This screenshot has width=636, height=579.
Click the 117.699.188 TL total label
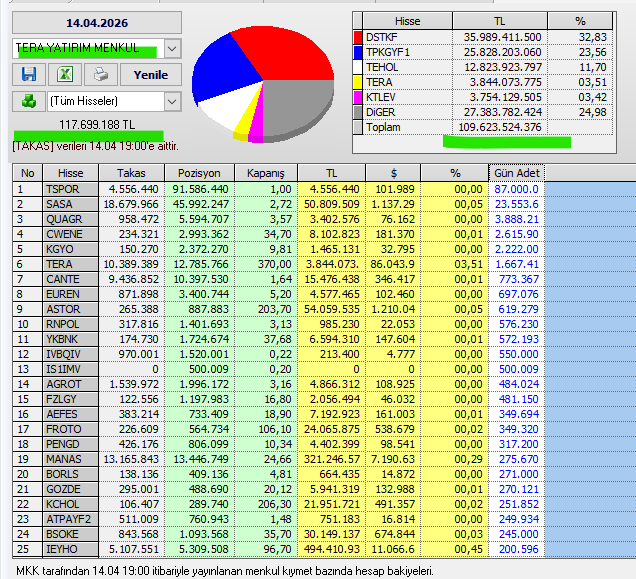tap(97, 125)
